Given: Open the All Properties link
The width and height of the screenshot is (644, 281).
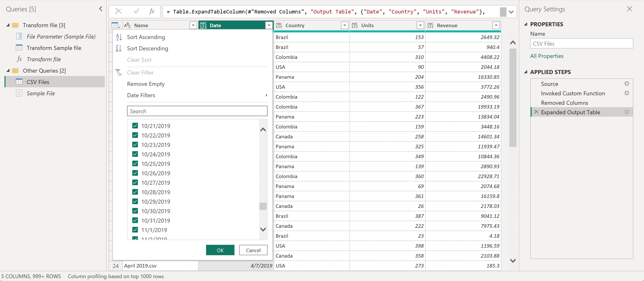Looking at the screenshot, I should click(x=547, y=56).
